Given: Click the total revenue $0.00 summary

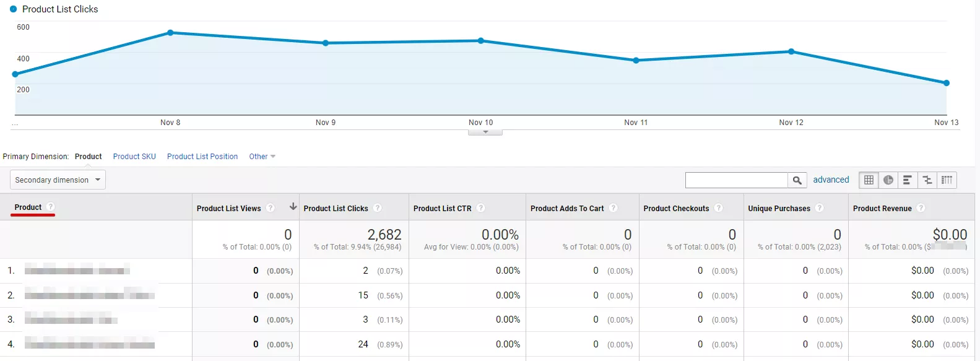Looking at the screenshot, I should (950, 235).
